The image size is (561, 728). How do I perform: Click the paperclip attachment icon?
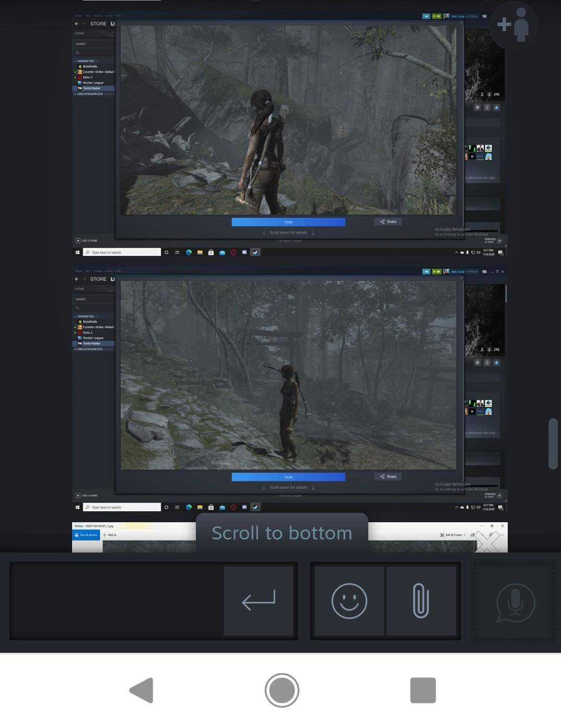[x=421, y=601]
